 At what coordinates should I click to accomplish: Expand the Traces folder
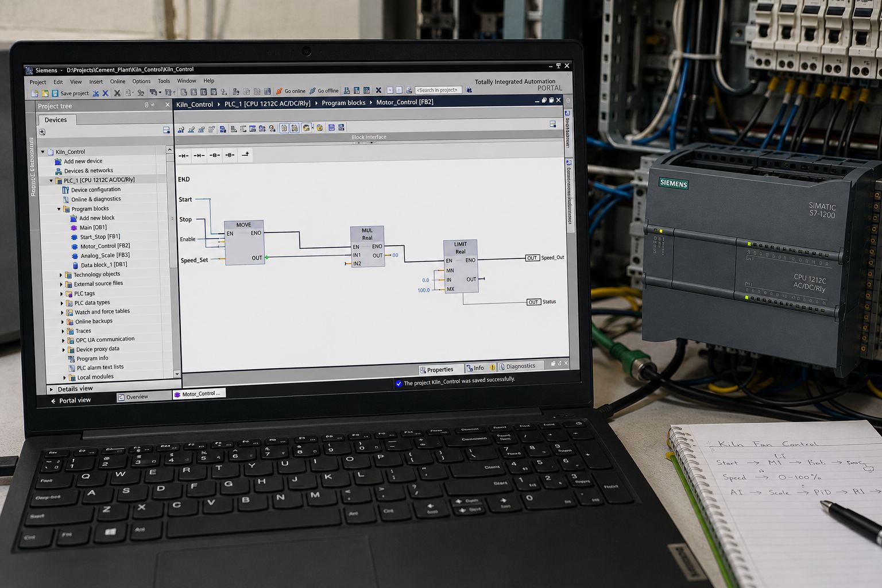(x=63, y=331)
